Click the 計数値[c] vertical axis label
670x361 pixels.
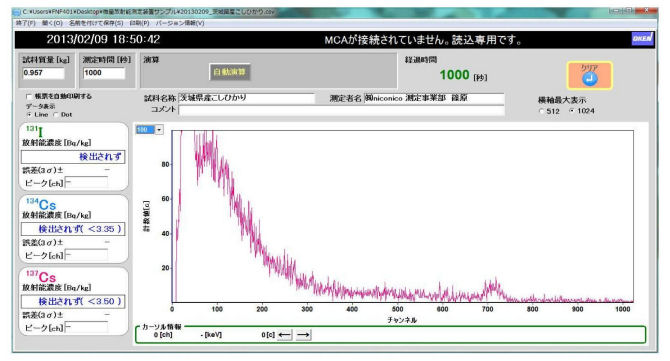pos(147,216)
